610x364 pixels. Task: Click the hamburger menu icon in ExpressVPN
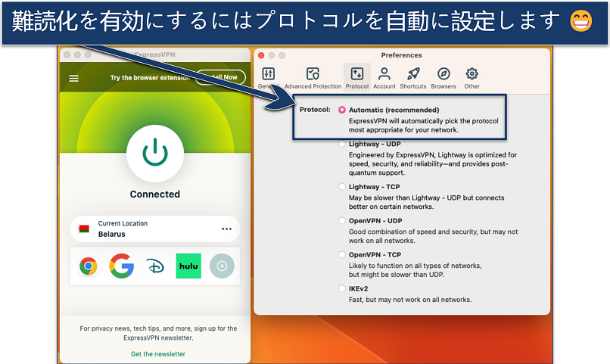click(x=73, y=78)
